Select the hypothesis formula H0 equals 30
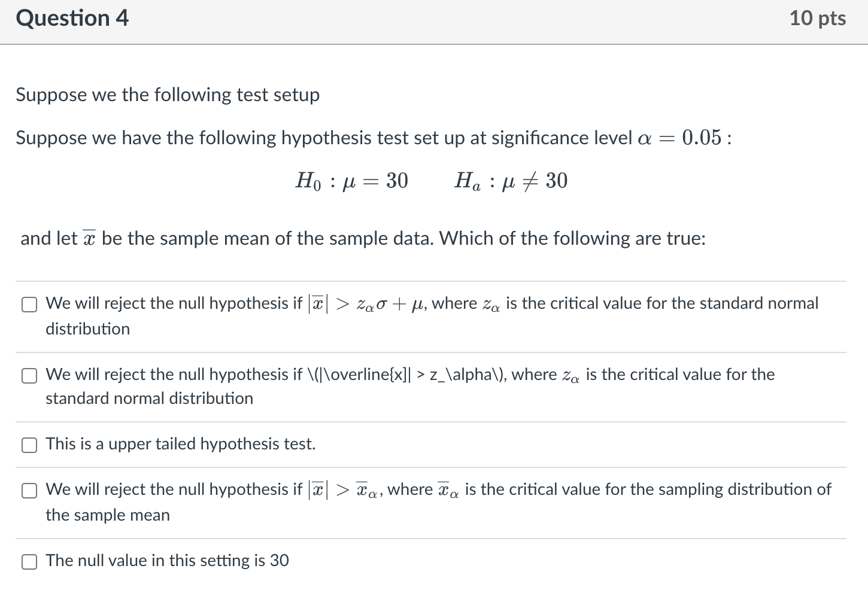 tap(352, 181)
